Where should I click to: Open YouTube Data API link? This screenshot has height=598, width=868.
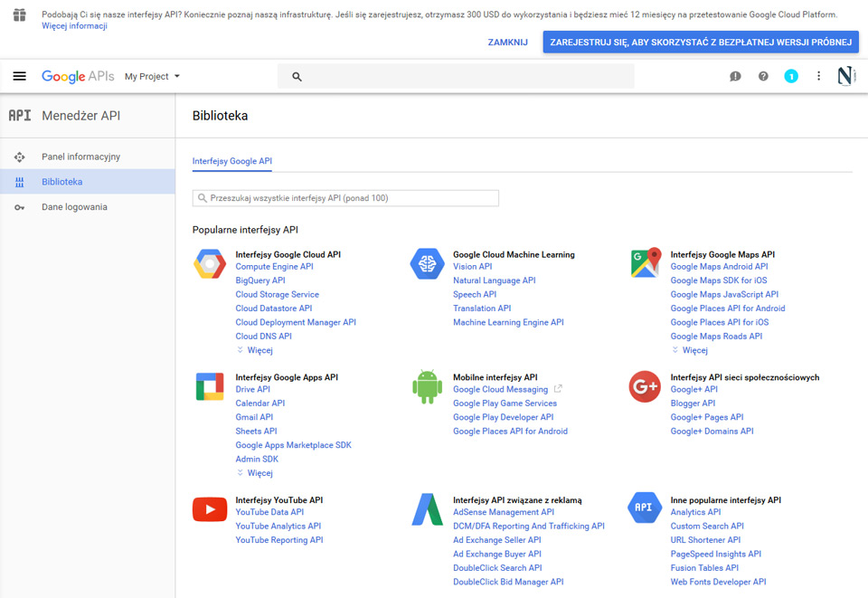point(269,513)
